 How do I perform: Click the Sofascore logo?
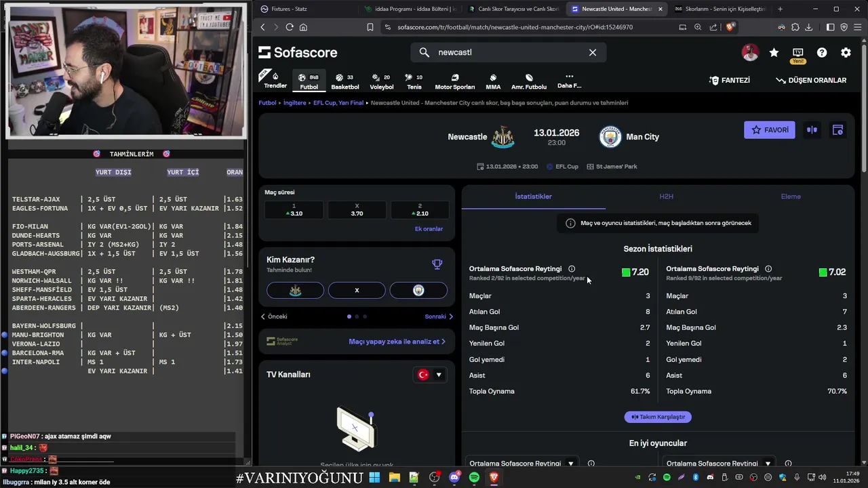click(x=298, y=52)
